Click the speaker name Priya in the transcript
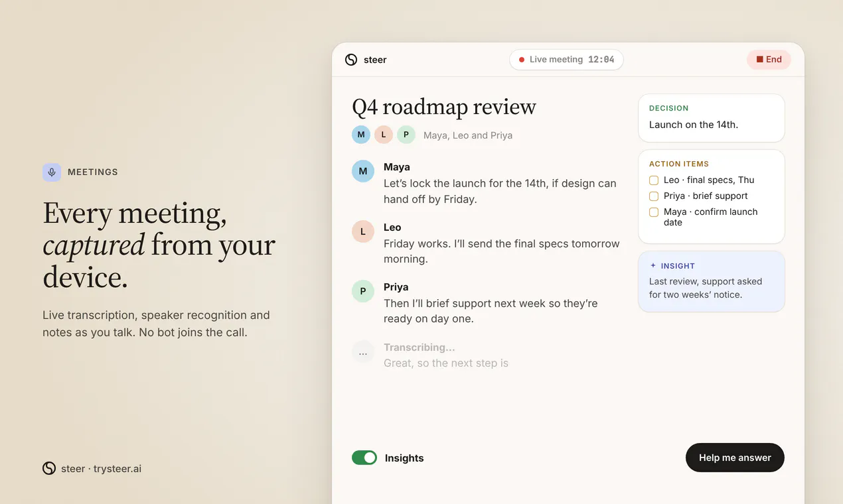The image size is (843, 504). click(x=396, y=287)
